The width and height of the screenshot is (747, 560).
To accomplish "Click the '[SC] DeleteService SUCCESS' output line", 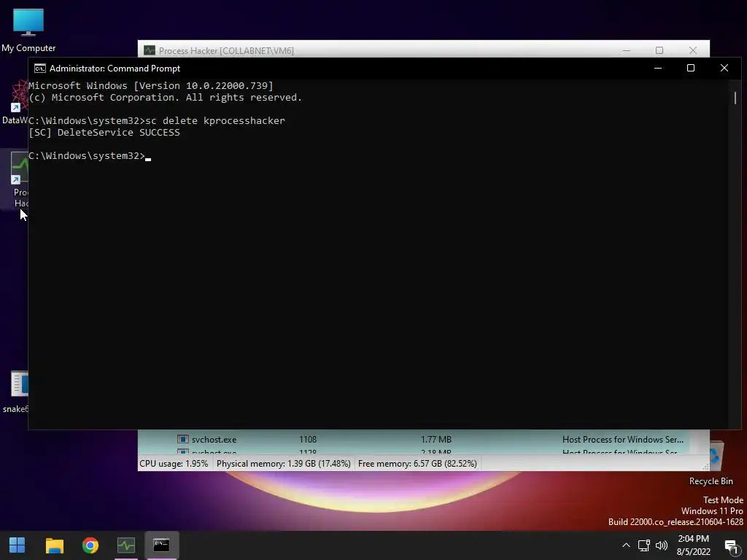I will point(104,133).
